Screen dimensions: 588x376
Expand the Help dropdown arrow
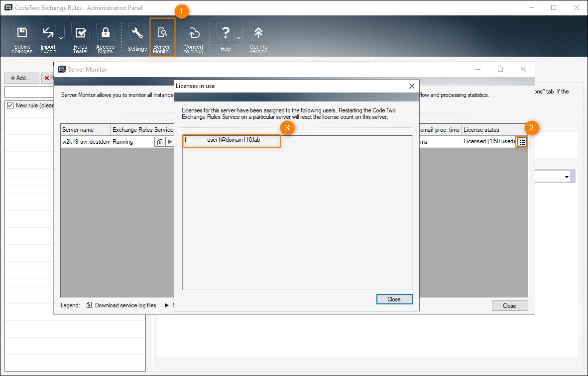[238, 38]
